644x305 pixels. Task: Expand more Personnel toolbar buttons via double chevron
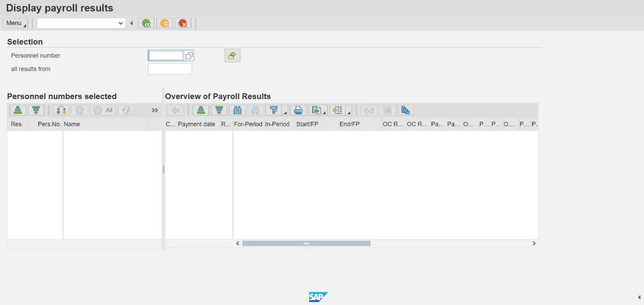[155, 110]
